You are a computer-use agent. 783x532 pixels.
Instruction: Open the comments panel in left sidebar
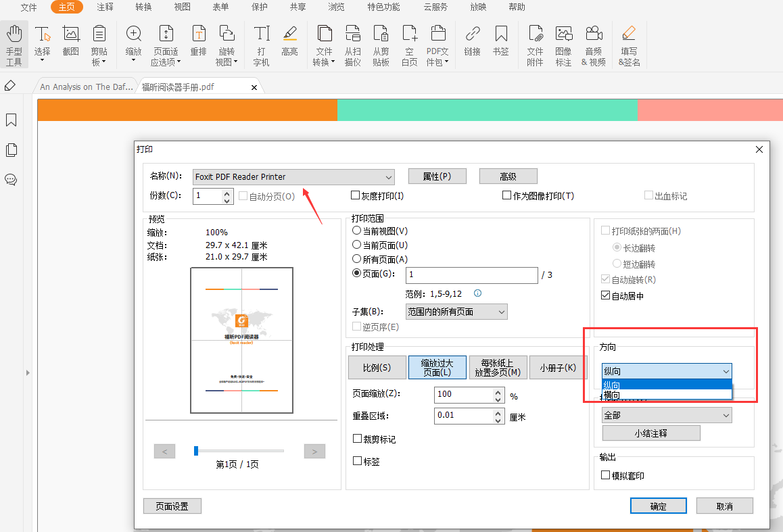(11, 180)
